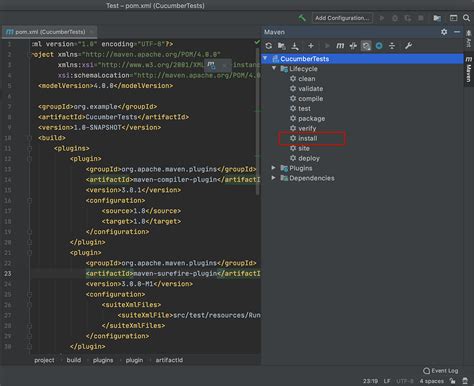
Task: Hide the Maven tool window
Action: click(x=457, y=32)
